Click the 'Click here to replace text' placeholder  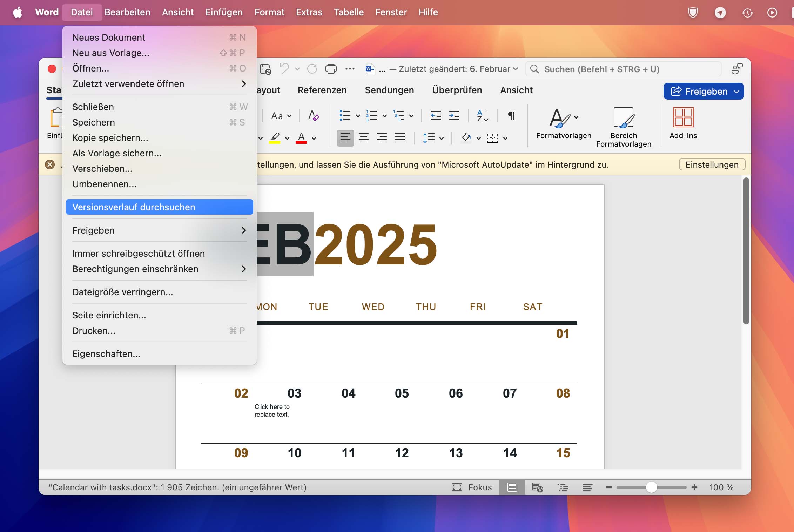point(272,411)
